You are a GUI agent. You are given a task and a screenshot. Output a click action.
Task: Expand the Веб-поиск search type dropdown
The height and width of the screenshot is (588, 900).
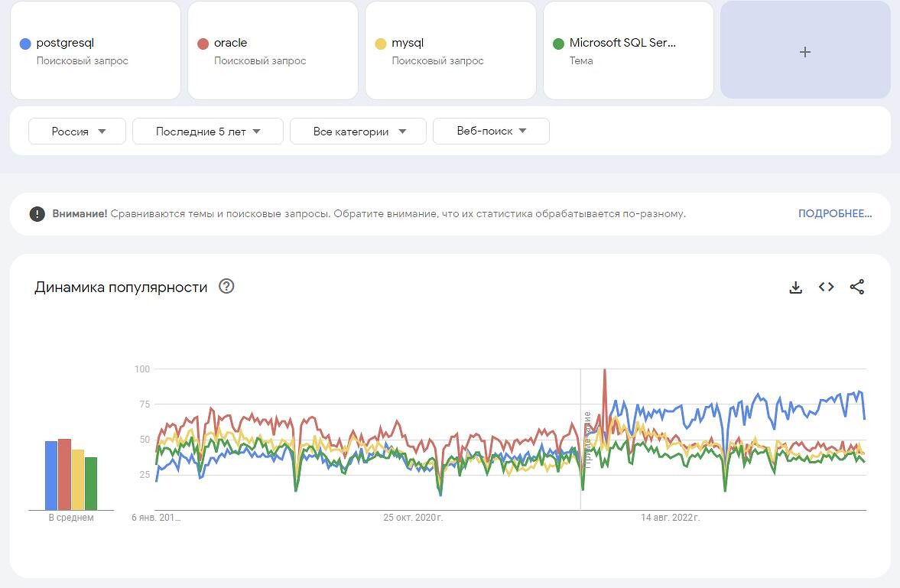click(x=491, y=132)
